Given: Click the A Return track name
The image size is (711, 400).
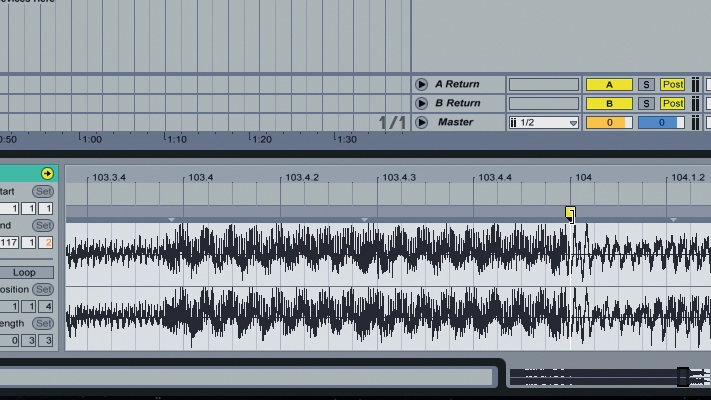Looking at the screenshot, I should (x=457, y=84).
